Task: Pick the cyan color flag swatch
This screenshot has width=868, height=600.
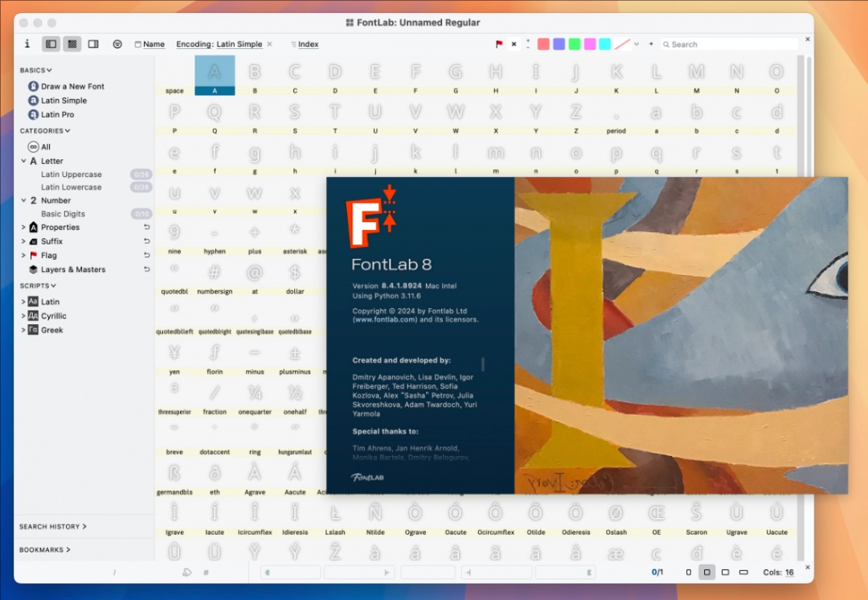Action: 605,44
